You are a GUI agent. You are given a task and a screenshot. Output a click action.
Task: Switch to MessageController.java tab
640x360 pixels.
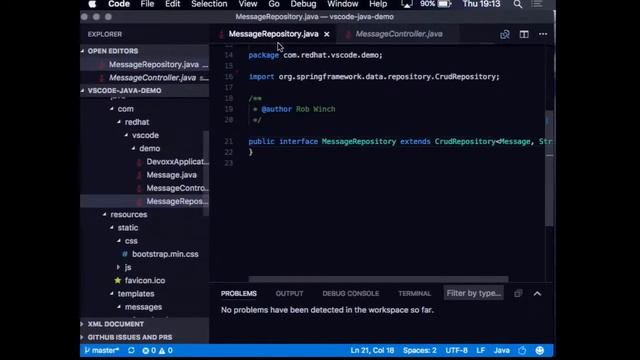[x=399, y=34]
